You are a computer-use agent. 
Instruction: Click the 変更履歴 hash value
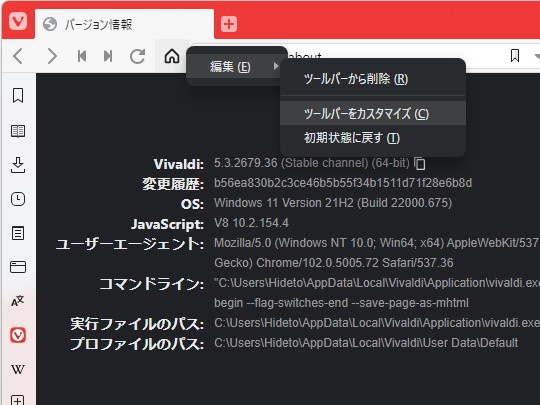[343, 183]
